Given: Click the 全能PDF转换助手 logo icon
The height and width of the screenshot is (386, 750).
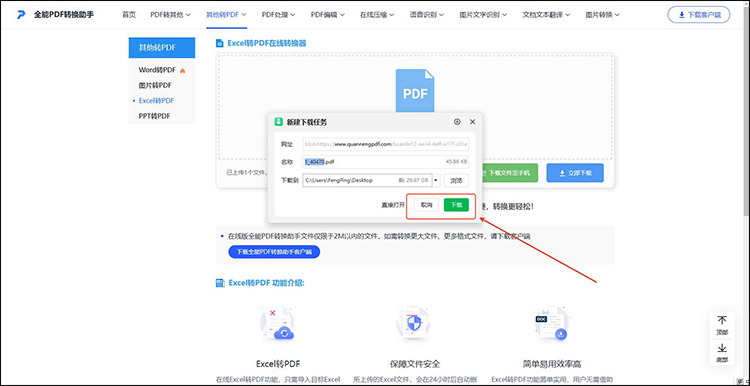Looking at the screenshot, I should [21, 15].
